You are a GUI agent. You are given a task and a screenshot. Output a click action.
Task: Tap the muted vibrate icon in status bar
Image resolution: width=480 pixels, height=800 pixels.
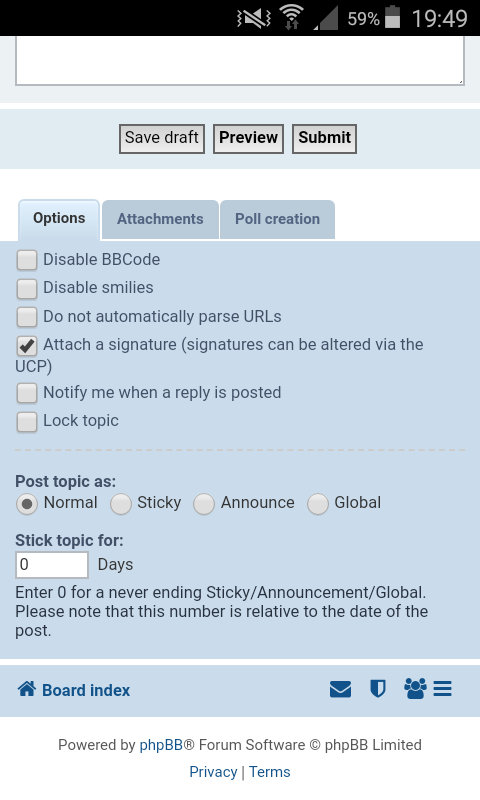coord(254,19)
